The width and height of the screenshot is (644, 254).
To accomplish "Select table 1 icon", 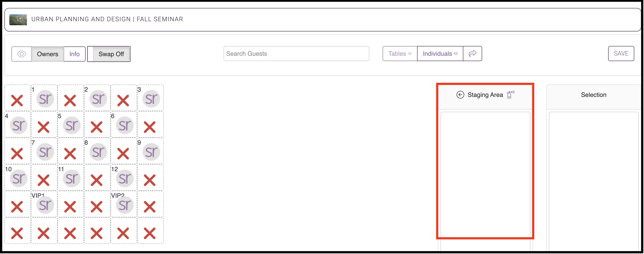I will [x=45, y=99].
